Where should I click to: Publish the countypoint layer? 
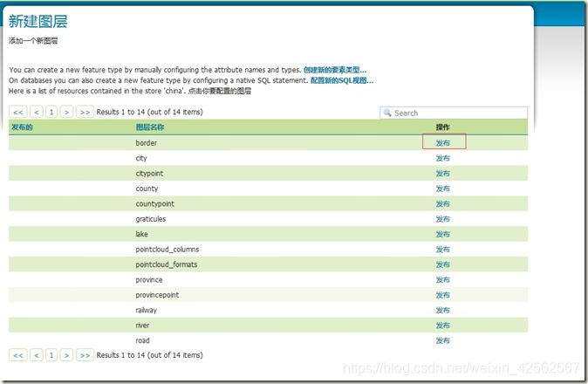coord(443,203)
